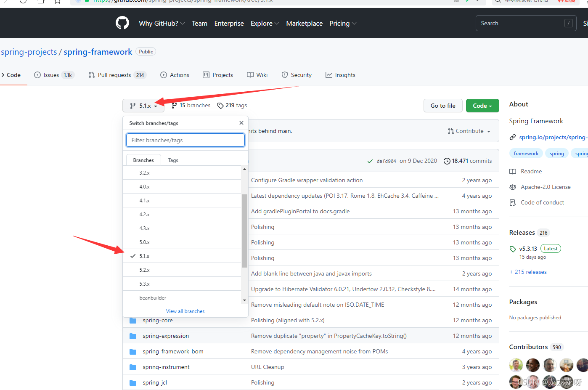Toggle the 5.1.x branch selector button

[143, 106]
